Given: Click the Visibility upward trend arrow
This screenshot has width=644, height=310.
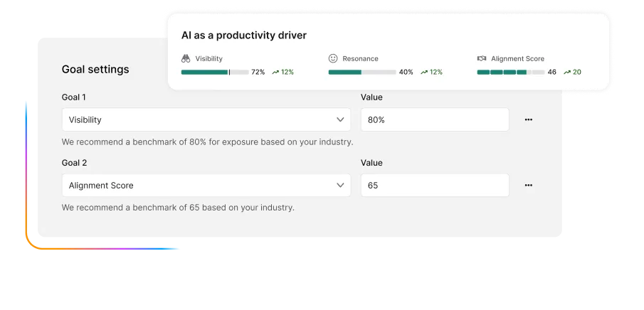Looking at the screenshot, I should point(275,72).
